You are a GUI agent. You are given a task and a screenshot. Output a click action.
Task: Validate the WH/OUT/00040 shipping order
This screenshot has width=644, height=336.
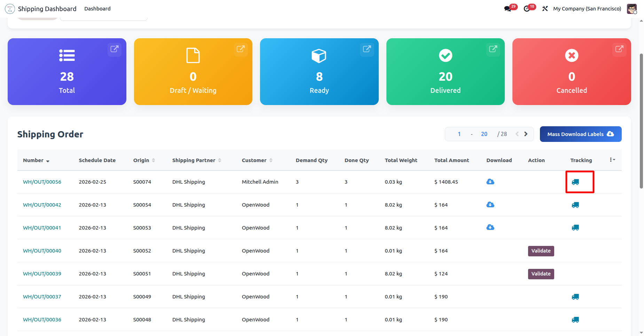(541, 251)
